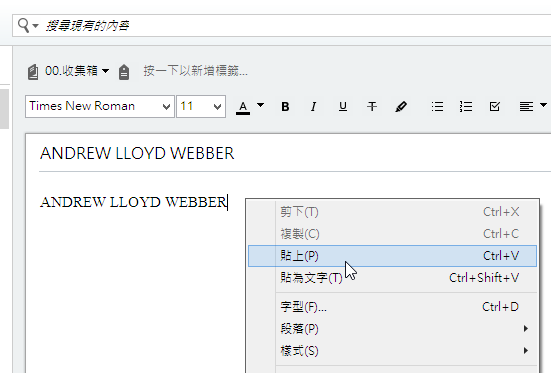Insert a bulleted list
The height and width of the screenshot is (373, 551).
(x=437, y=107)
